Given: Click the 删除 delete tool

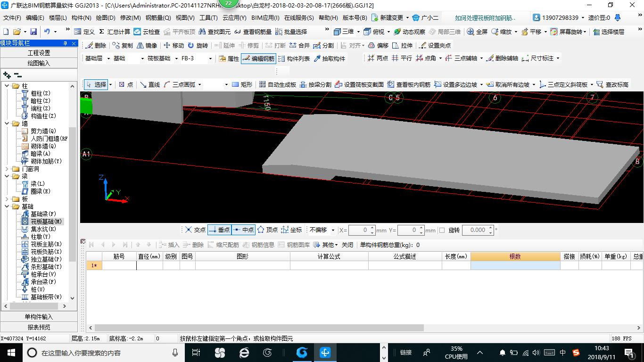Looking at the screenshot, I should click(96, 46).
